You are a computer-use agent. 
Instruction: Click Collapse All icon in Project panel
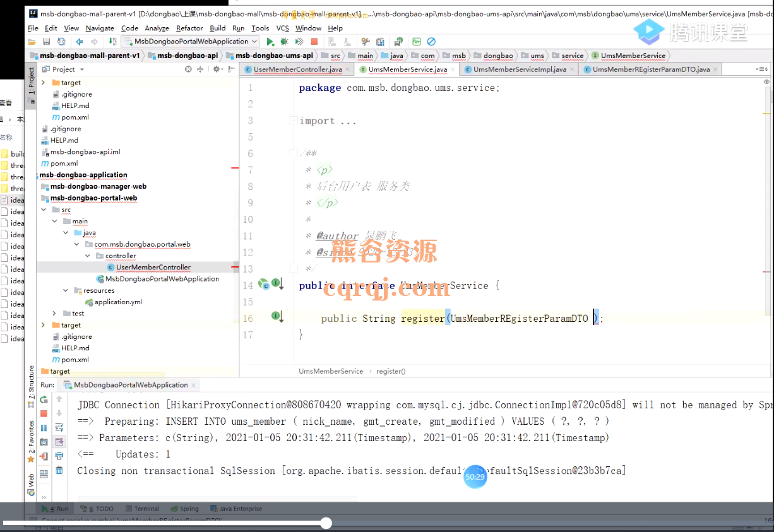201,69
